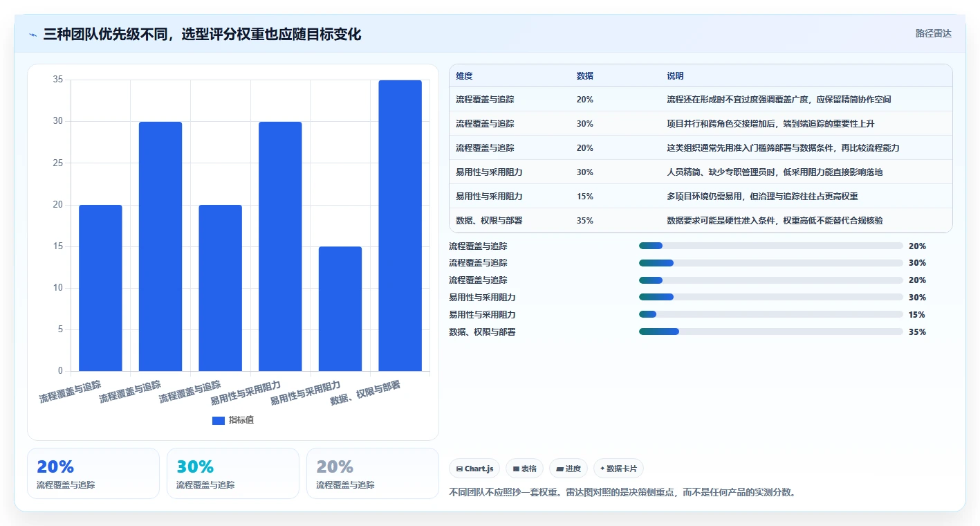Screen dimensions: 980x526
Task: Click the 15% value next to the progress bars
Action: point(917,315)
